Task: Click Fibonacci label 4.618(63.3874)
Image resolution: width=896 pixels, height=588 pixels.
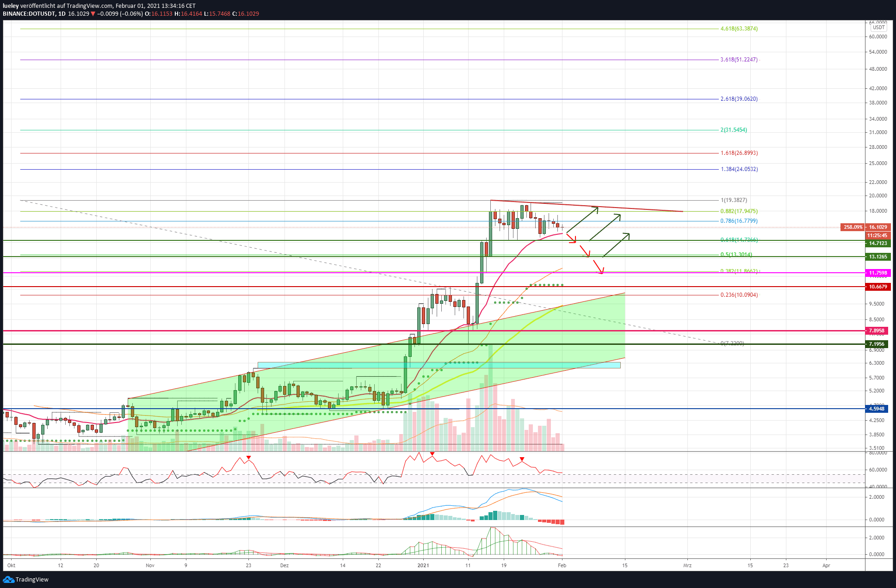Action: (x=739, y=29)
